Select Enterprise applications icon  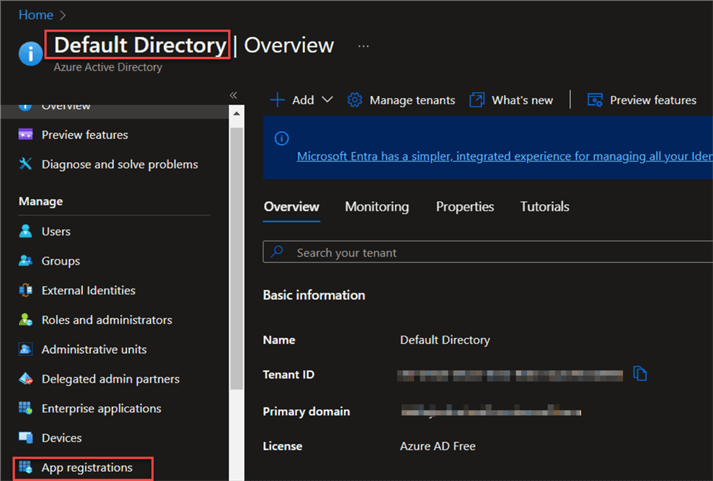[x=26, y=408]
